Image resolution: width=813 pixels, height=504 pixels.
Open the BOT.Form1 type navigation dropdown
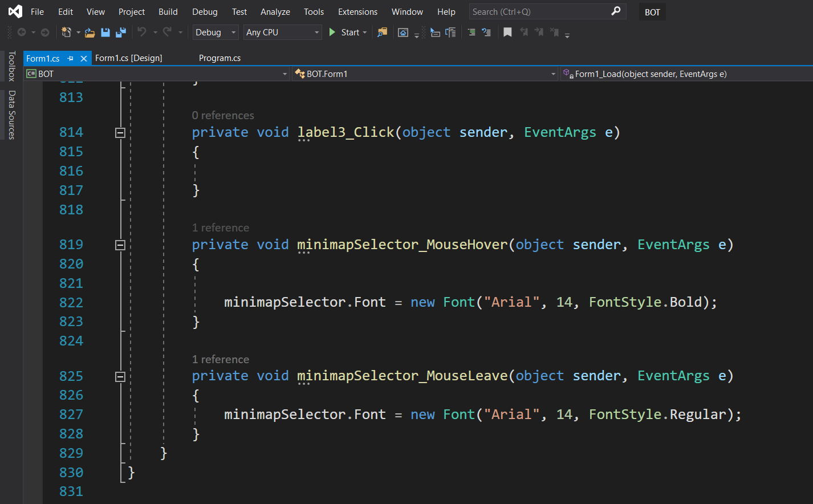click(425, 74)
